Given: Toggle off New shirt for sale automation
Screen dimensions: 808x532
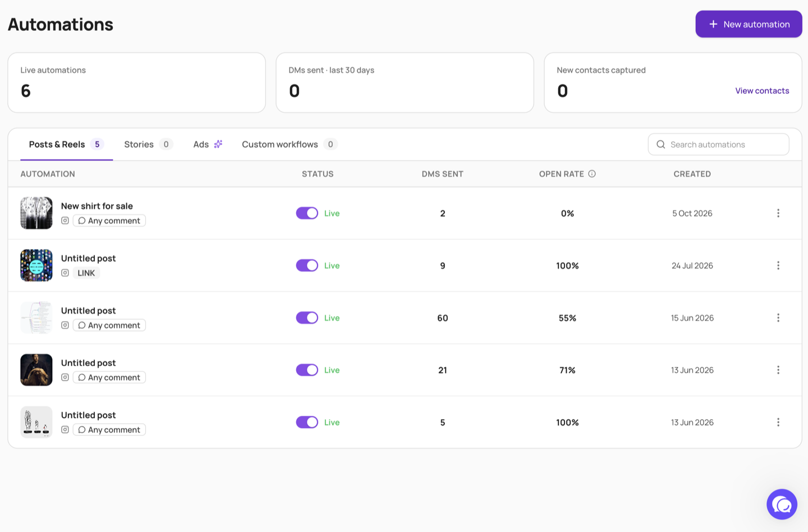Looking at the screenshot, I should [307, 213].
